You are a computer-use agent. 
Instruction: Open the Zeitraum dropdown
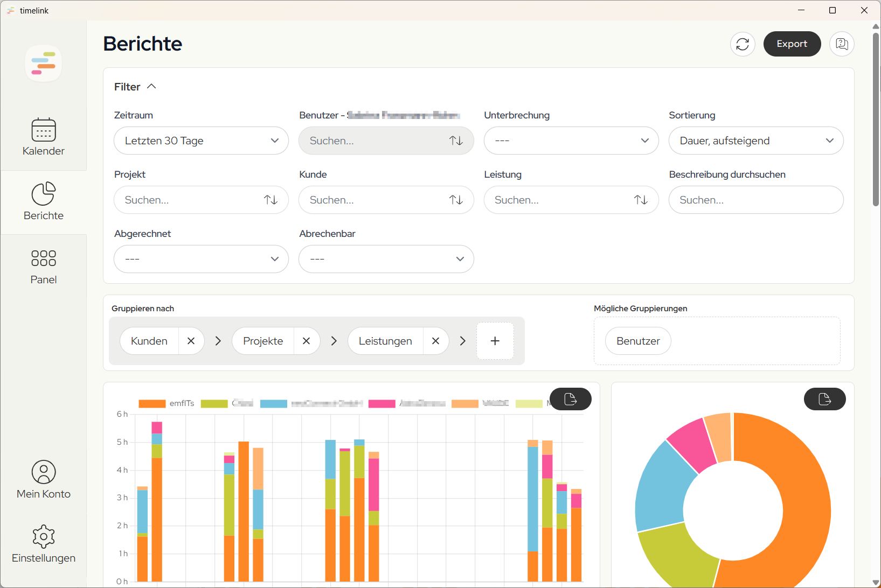point(201,141)
